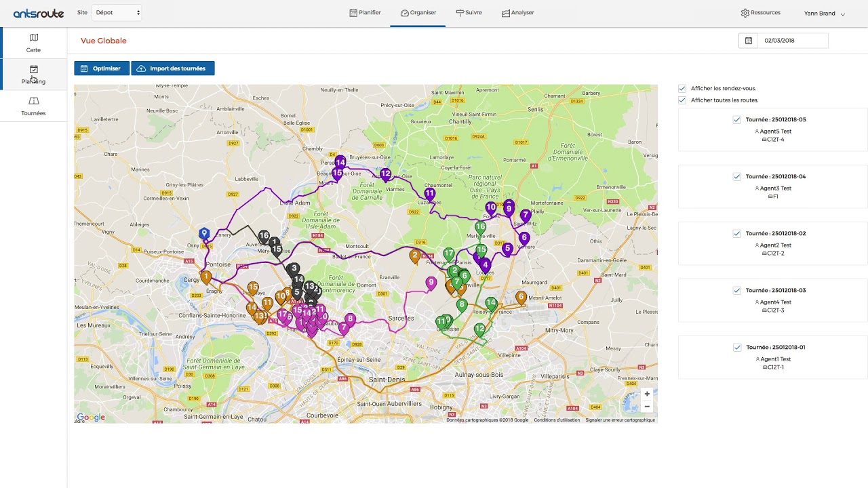Image resolution: width=868 pixels, height=488 pixels.
Task: Select purple stop marker 15 near Beaumont-sur-Oise
Action: tap(337, 174)
